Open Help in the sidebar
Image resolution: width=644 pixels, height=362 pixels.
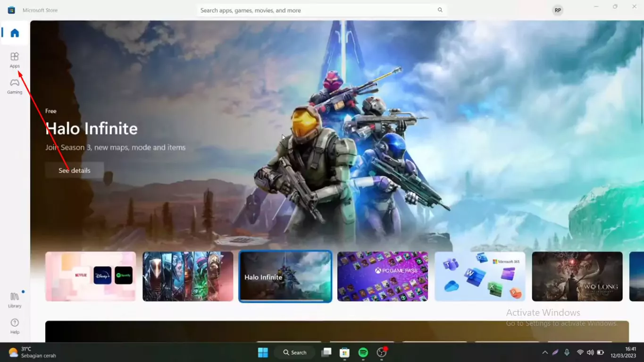(15, 326)
